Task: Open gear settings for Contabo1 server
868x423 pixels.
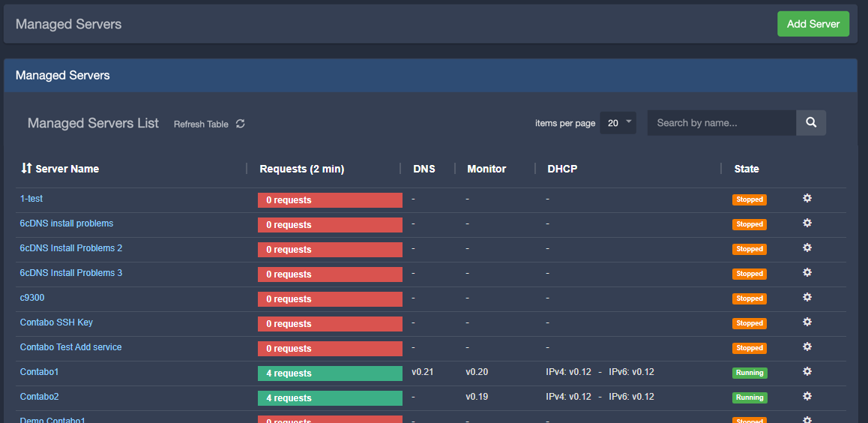Action: (x=807, y=372)
